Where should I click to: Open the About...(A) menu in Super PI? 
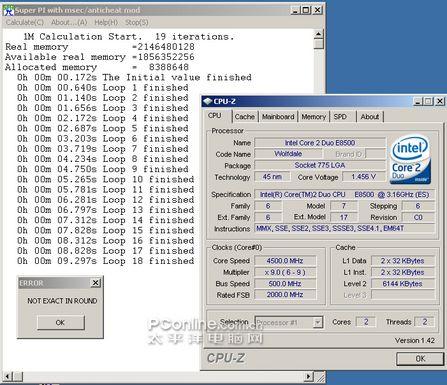pos(69,22)
